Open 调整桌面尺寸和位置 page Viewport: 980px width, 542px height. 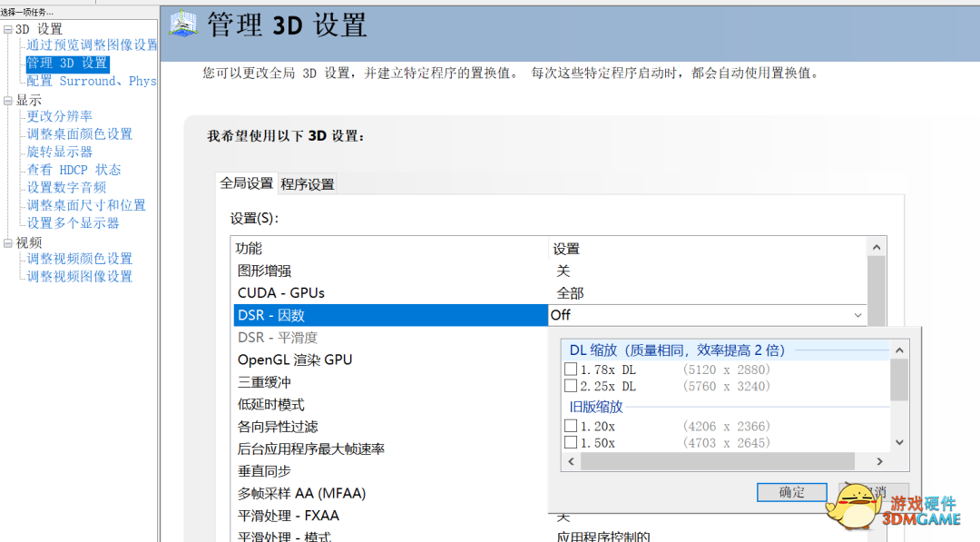86,205
